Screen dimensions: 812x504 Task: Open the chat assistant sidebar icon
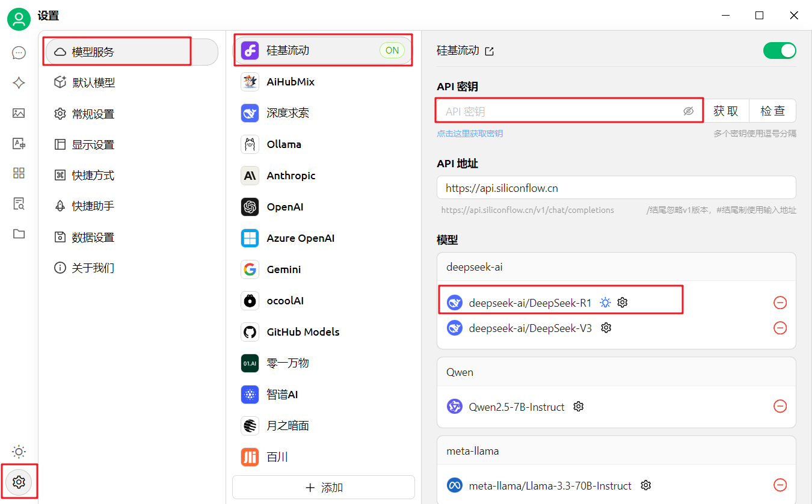point(19,53)
